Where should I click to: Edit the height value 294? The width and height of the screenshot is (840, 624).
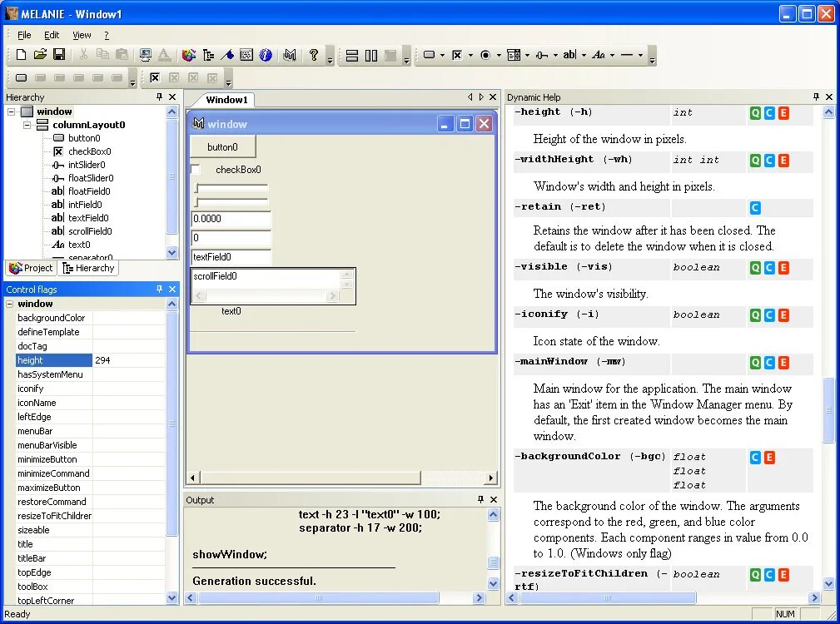click(128, 361)
